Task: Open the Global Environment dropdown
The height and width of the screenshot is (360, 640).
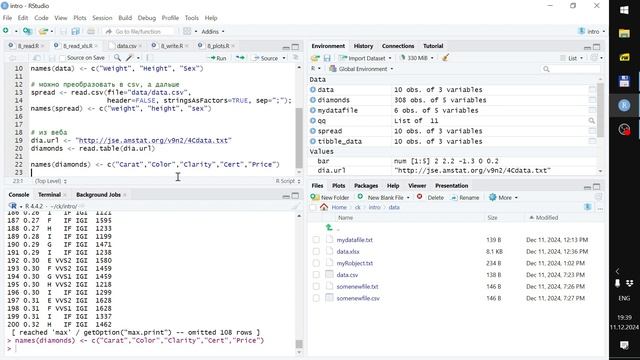Action: click(x=361, y=69)
